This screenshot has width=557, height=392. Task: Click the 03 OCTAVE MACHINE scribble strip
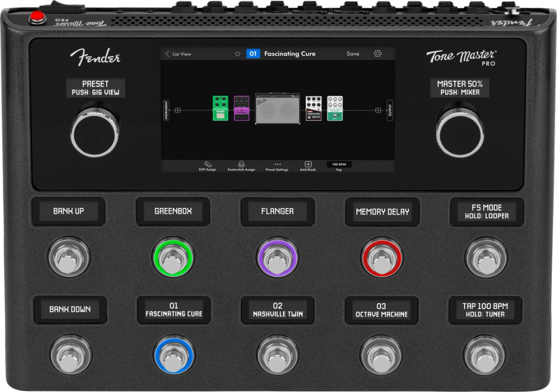(x=382, y=311)
